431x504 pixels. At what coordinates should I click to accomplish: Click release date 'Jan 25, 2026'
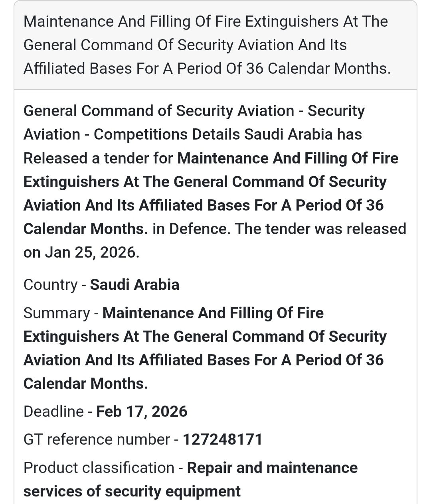click(x=91, y=252)
